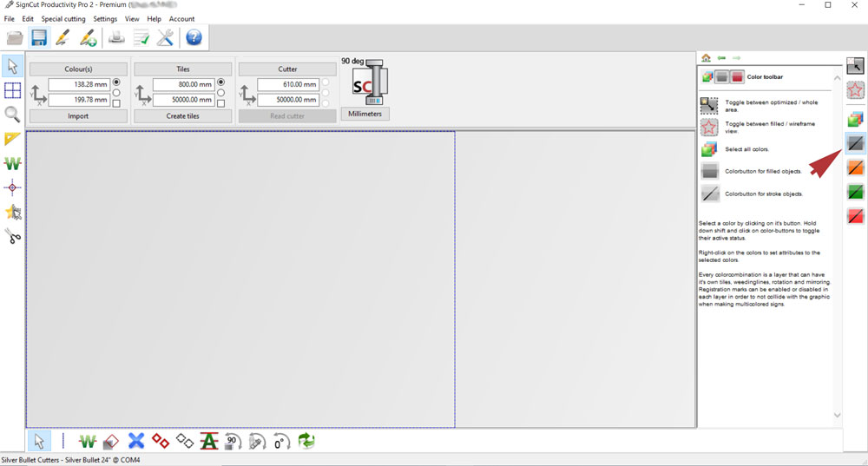Image resolution: width=868 pixels, height=466 pixels.
Task: Select the grey stroke color button
Action: click(855, 143)
